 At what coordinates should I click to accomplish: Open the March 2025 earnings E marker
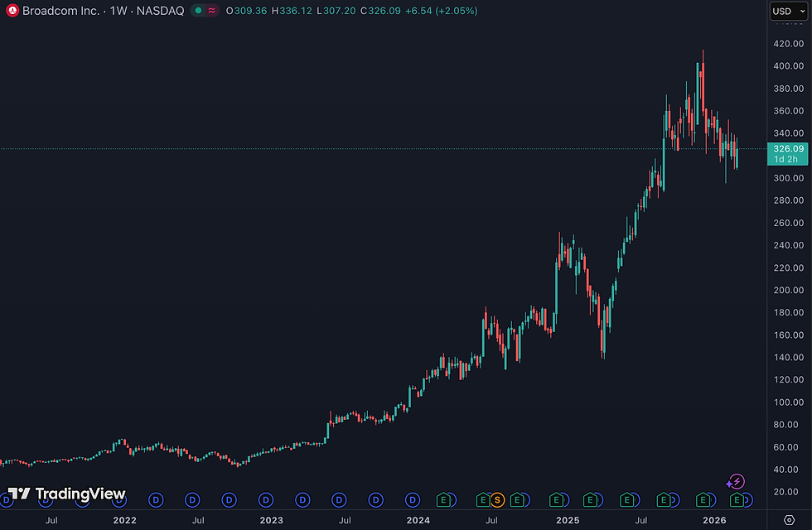click(x=590, y=500)
